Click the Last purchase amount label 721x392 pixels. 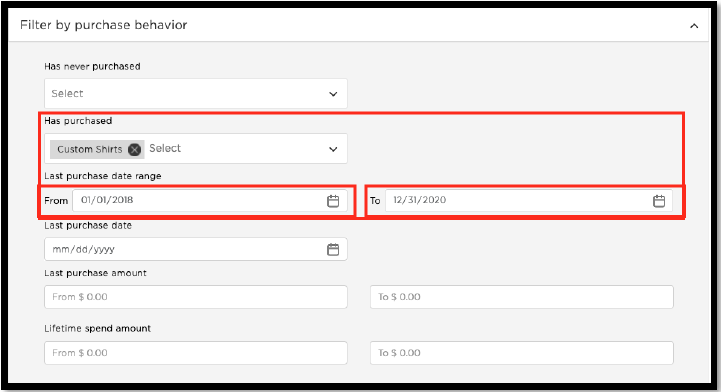[95, 273]
